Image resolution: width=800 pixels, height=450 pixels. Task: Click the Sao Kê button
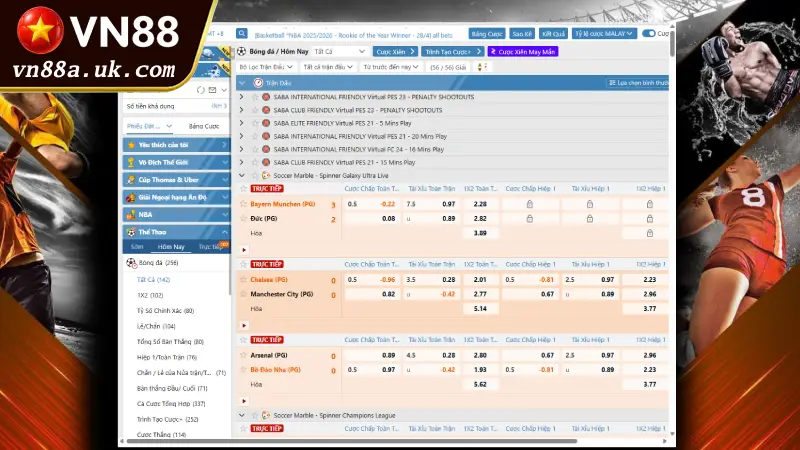coord(522,34)
